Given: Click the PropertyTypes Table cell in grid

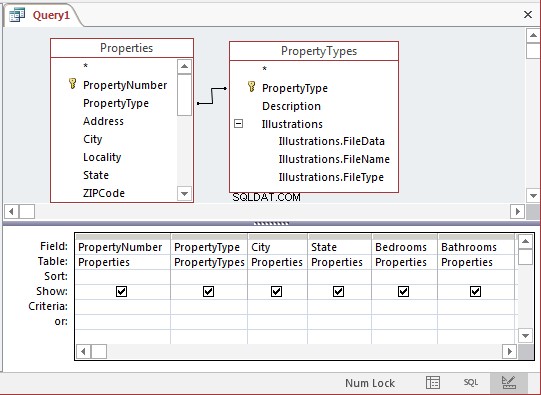Looking at the screenshot, I should pos(209,262).
